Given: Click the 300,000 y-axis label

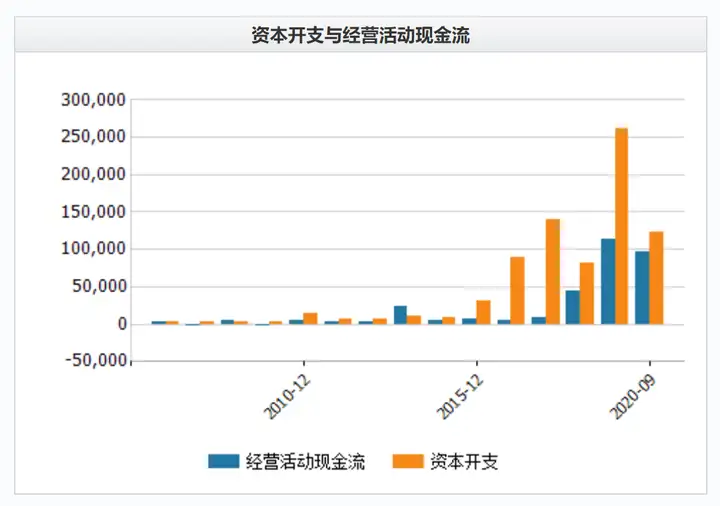Looking at the screenshot, I should [93, 100].
